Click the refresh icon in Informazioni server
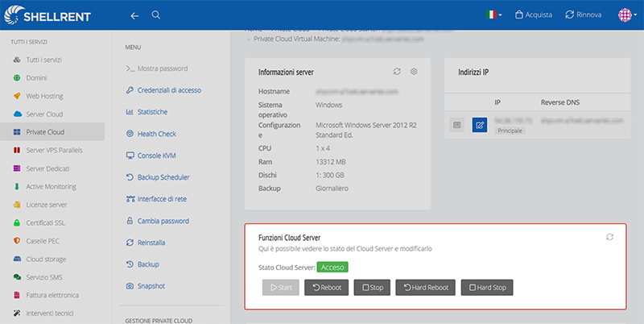644x324 pixels. [397, 72]
